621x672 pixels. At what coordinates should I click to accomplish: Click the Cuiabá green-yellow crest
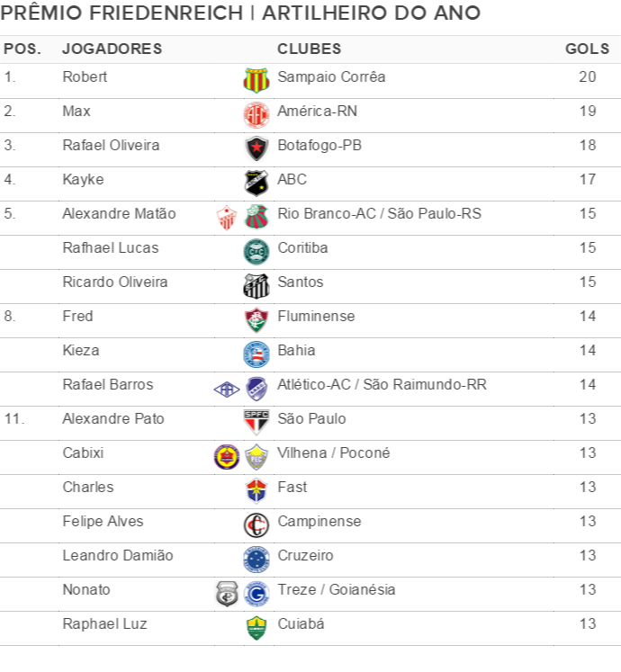(256, 628)
